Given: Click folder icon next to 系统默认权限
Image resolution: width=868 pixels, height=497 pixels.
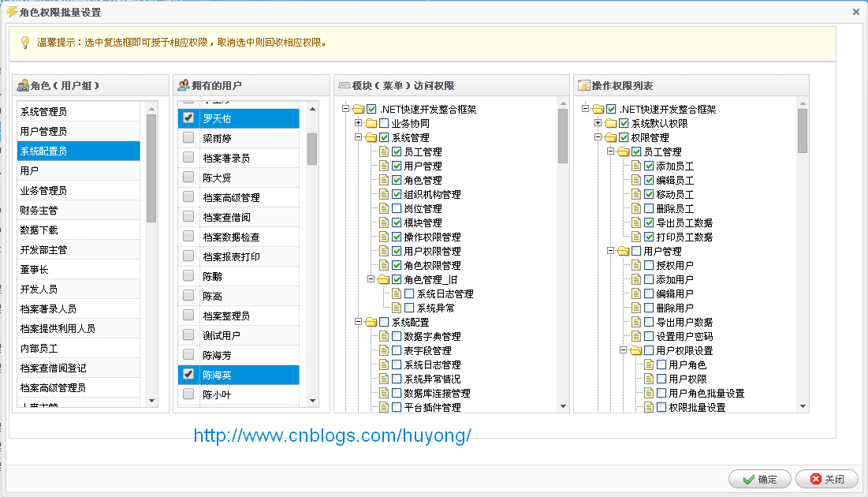Looking at the screenshot, I should [x=610, y=124].
